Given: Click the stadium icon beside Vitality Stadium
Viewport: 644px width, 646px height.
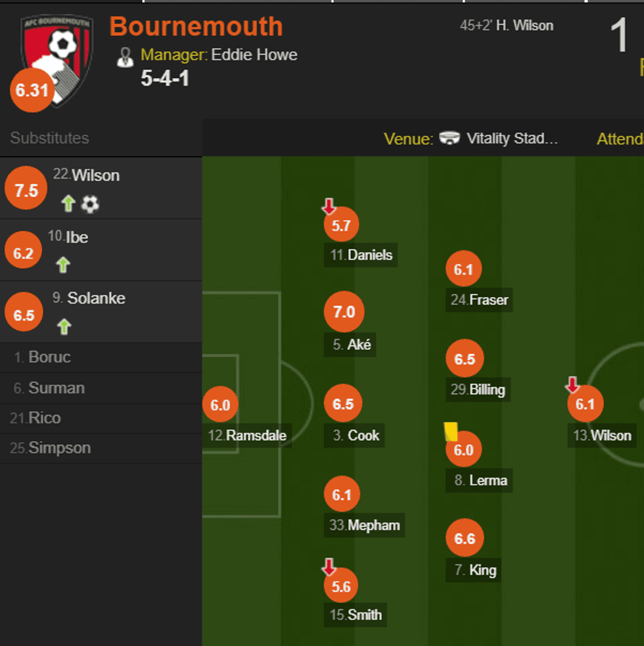Looking at the screenshot, I should coord(450,139).
